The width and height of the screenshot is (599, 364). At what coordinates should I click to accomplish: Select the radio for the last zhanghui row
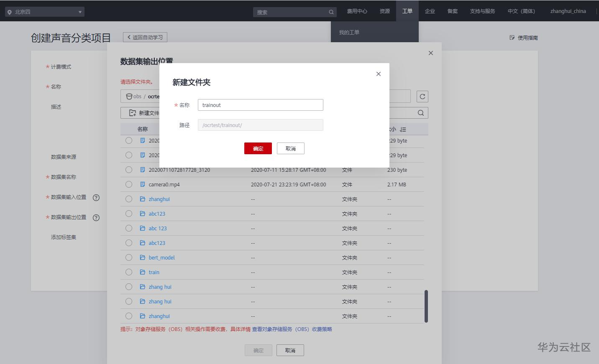(129, 316)
